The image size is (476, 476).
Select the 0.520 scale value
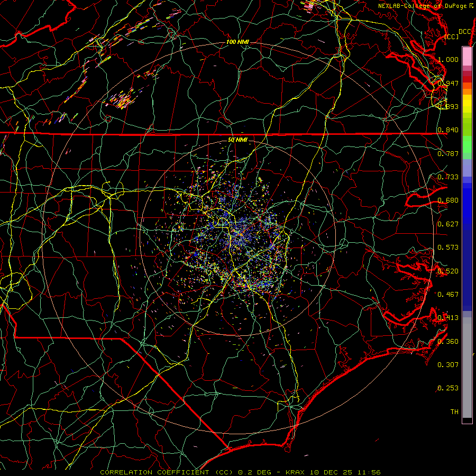coord(448,271)
